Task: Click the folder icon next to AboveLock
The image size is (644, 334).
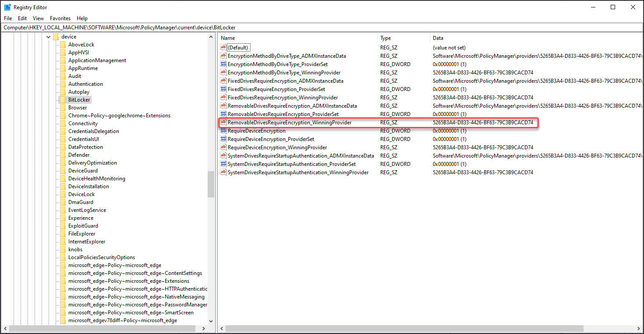Action: tap(63, 44)
